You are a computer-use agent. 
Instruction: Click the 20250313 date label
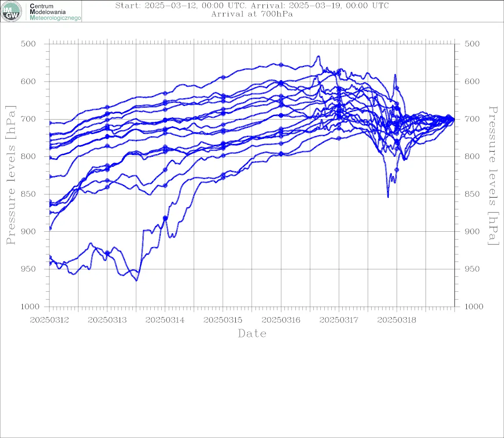(x=107, y=320)
